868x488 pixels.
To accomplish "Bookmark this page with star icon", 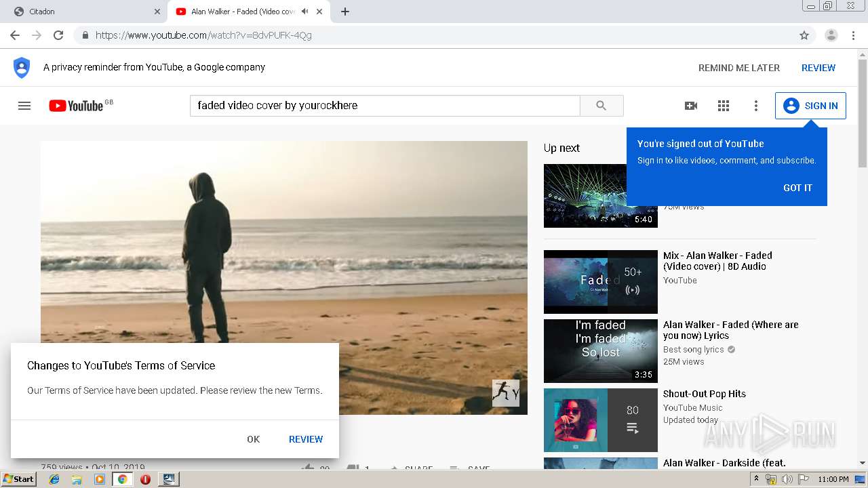I will [804, 35].
